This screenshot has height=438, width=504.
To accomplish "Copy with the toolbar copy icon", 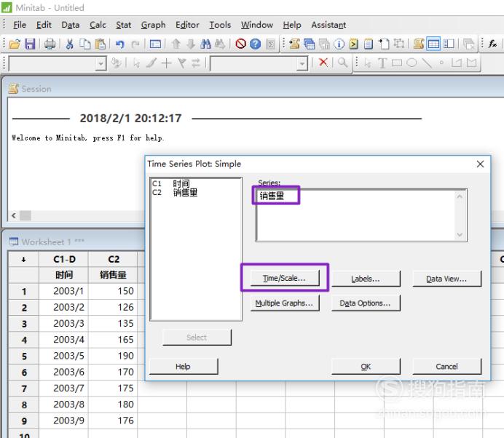I will [84, 44].
